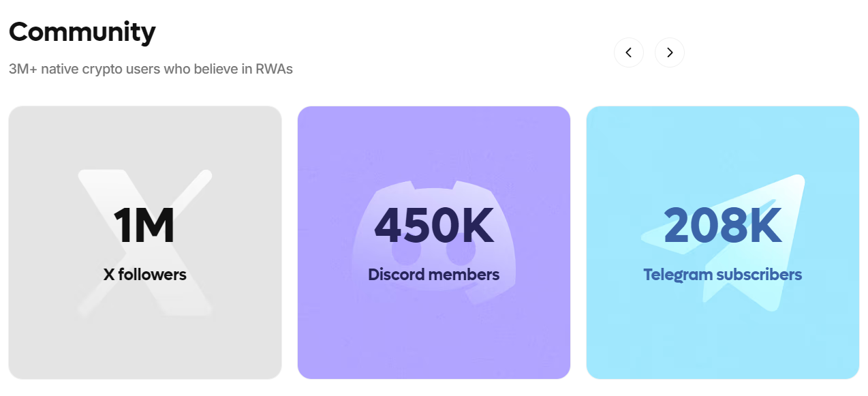Screen dimensions: 868x396
Task: Select the 450K member count
Action: 433,226
